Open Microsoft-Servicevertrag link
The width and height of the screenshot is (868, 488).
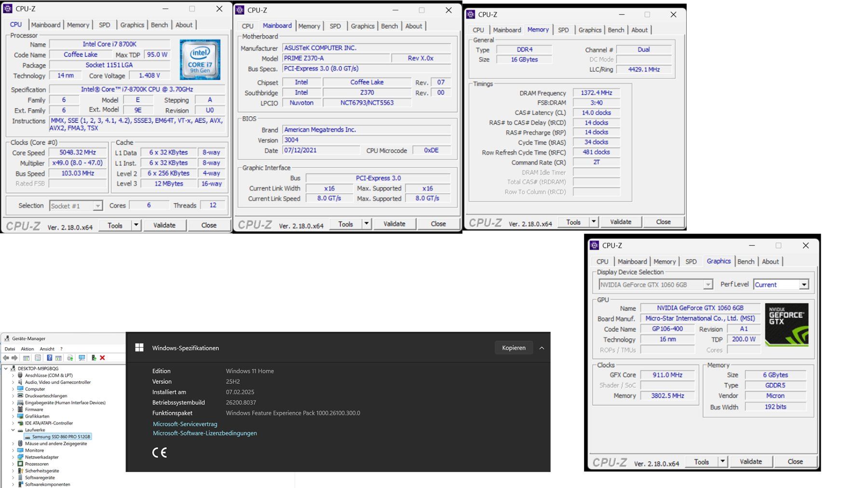click(185, 424)
